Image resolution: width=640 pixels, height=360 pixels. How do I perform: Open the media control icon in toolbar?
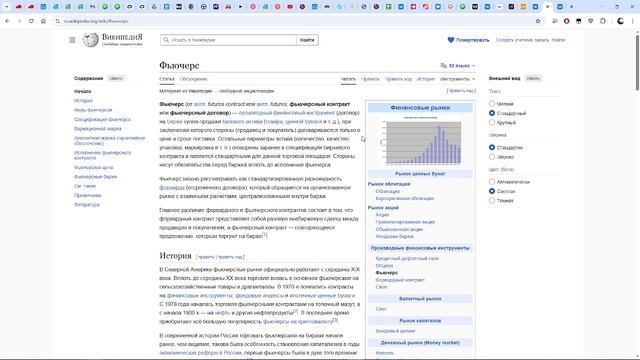click(x=554, y=21)
